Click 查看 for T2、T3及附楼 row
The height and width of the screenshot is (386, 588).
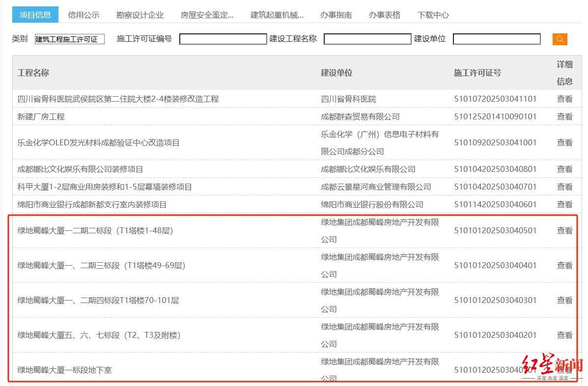(x=565, y=335)
